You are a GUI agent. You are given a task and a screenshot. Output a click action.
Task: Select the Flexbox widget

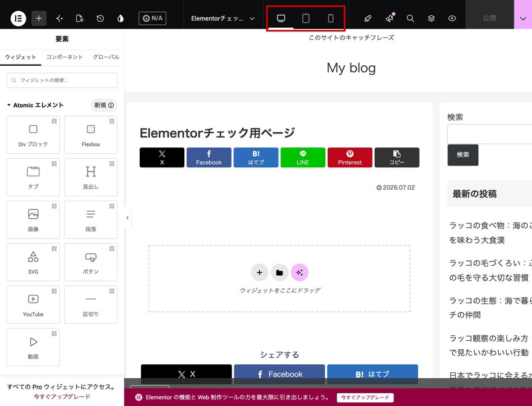91,135
